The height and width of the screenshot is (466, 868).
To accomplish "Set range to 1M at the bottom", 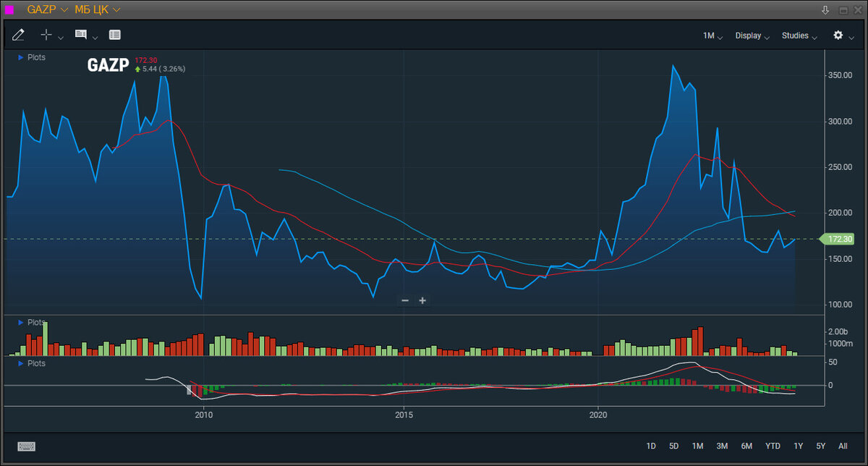I will (x=697, y=446).
